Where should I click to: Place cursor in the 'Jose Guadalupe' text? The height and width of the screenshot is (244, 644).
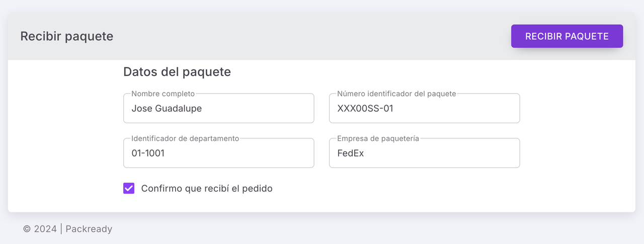[x=167, y=108]
